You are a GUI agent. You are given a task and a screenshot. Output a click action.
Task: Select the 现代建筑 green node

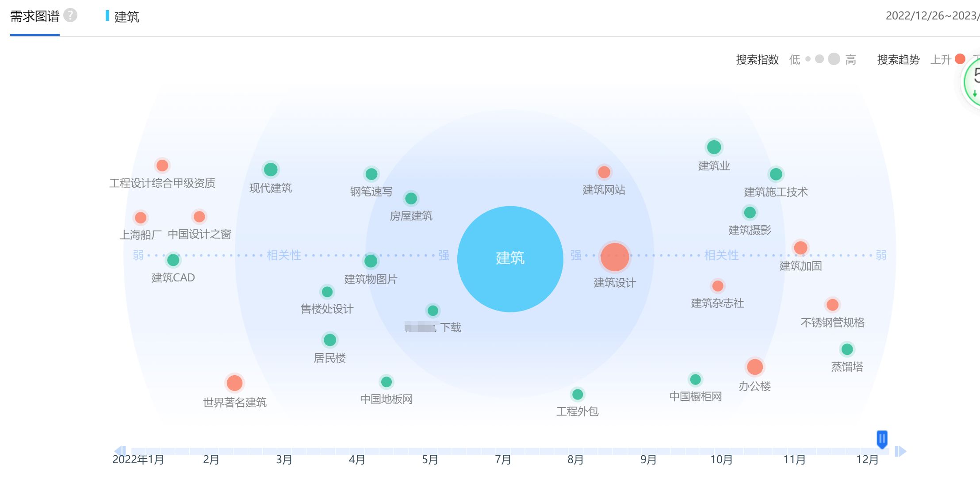click(x=270, y=169)
